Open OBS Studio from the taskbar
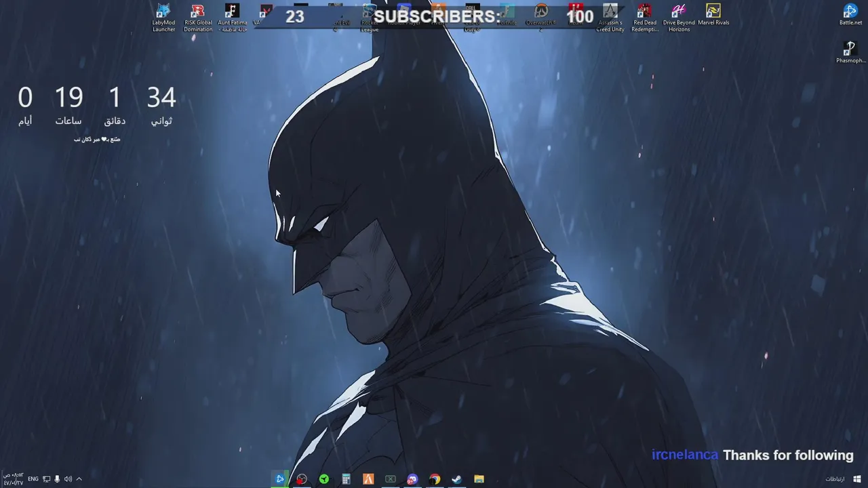 tap(302, 479)
